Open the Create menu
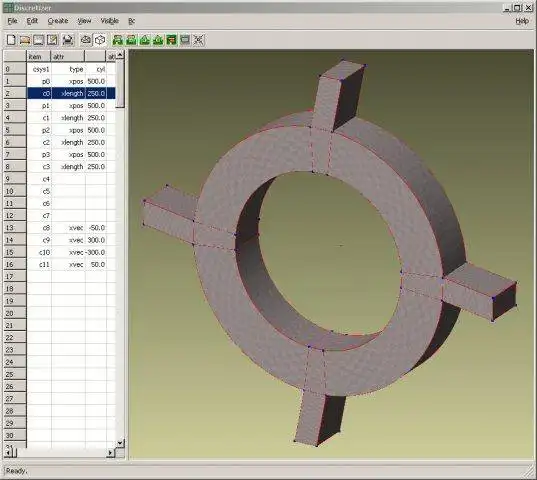Screen dimensions: 537x480 [x=58, y=21]
